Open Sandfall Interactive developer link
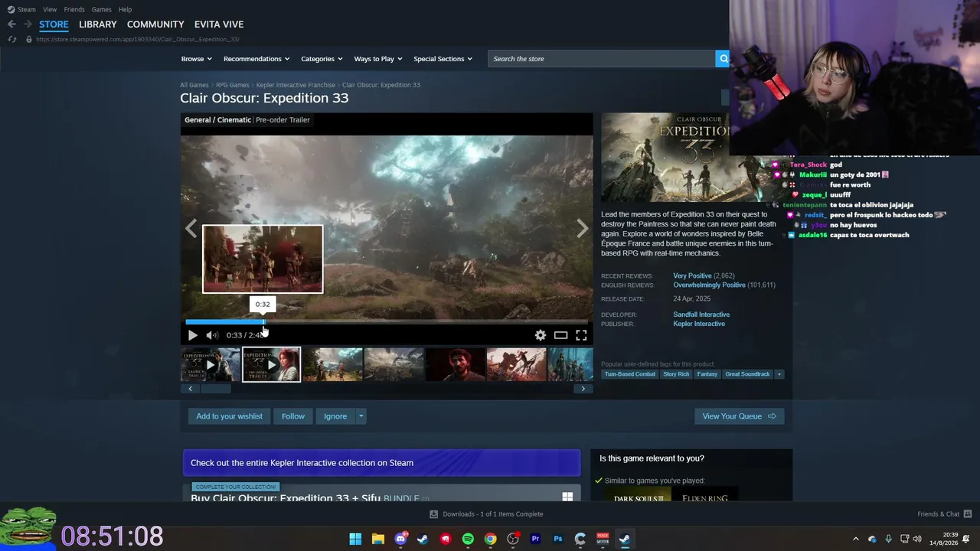Screen dimensions: 980x551 tap(701, 315)
